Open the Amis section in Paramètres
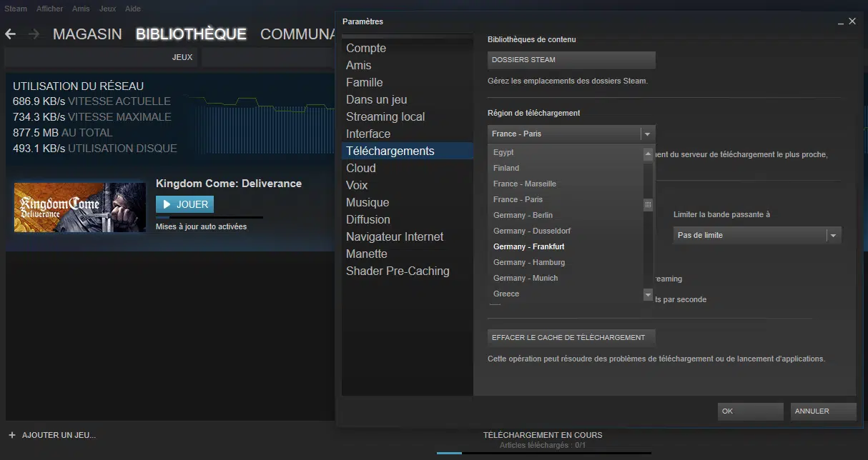 pyautogui.click(x=408, y=65)
